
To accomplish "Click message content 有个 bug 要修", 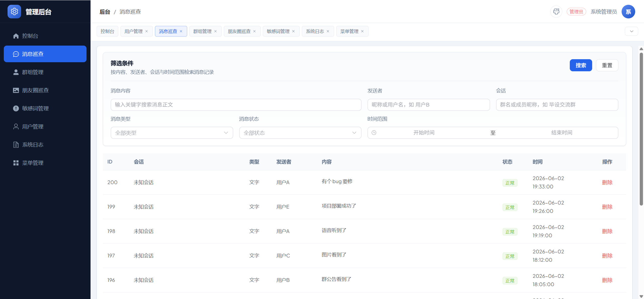I will point(337,181).
